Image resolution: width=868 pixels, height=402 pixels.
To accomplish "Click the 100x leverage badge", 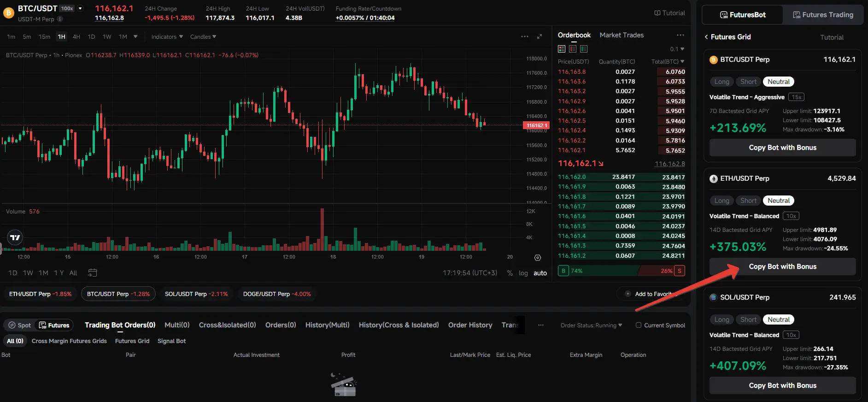I will 67,8.
